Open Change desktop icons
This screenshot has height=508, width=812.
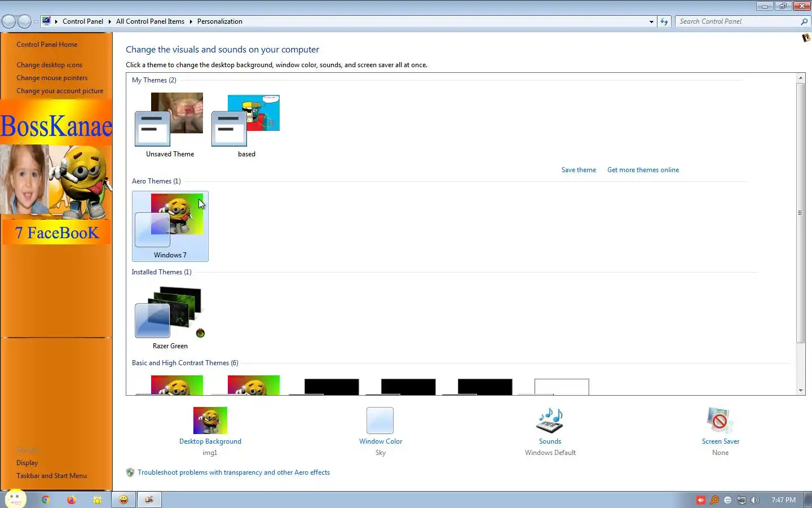[x=49, y=65]
